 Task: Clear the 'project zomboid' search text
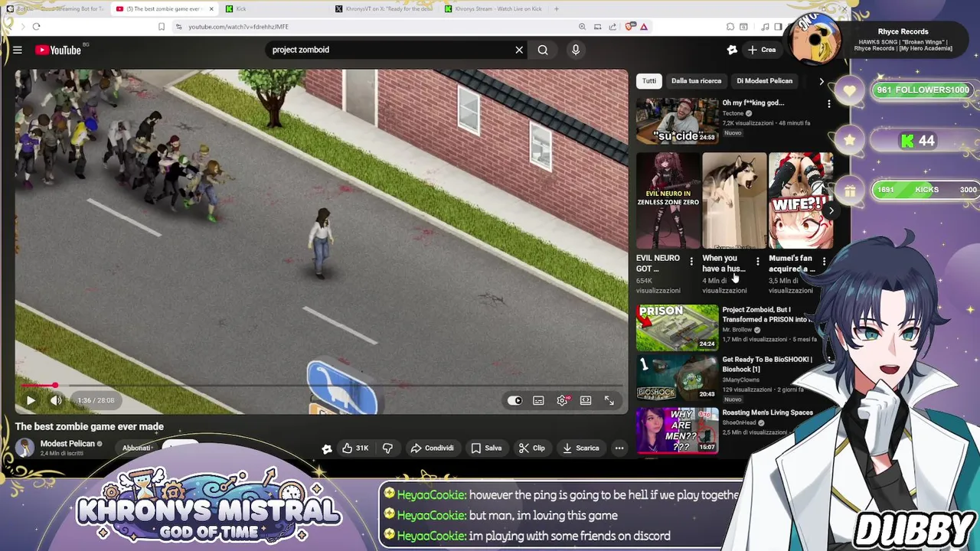[x=519, y=50]
